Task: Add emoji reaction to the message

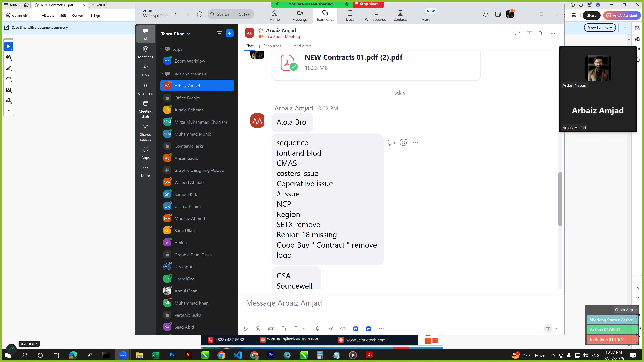Action: [x=403, y=142]
